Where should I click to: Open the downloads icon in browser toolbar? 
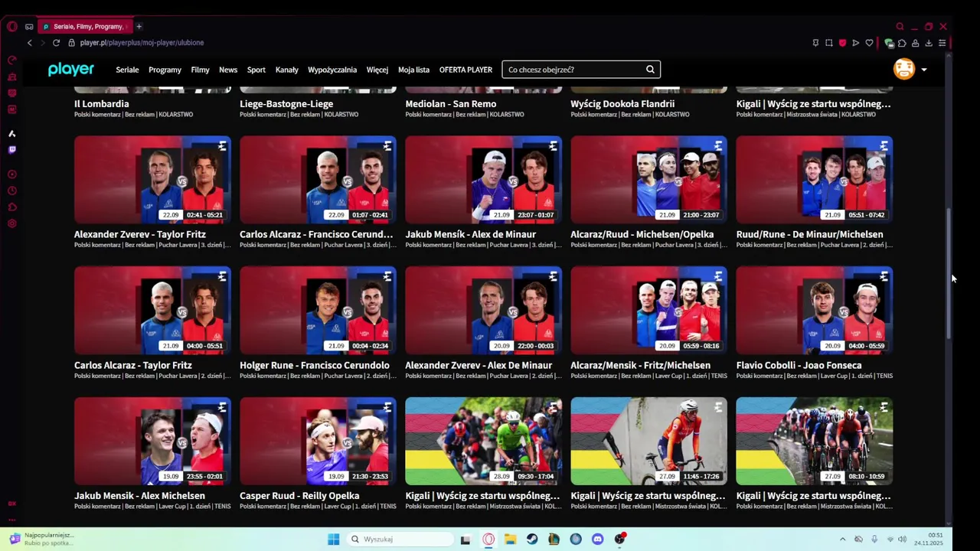(x=929, y=43)
